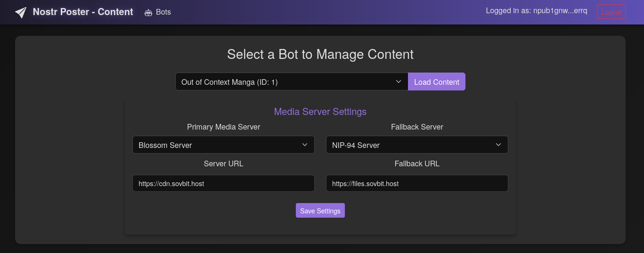Image resolution: width=644 pixels, height=253 pixels.
Task: Click the paper plane logo icon
Action: (21, 12)
